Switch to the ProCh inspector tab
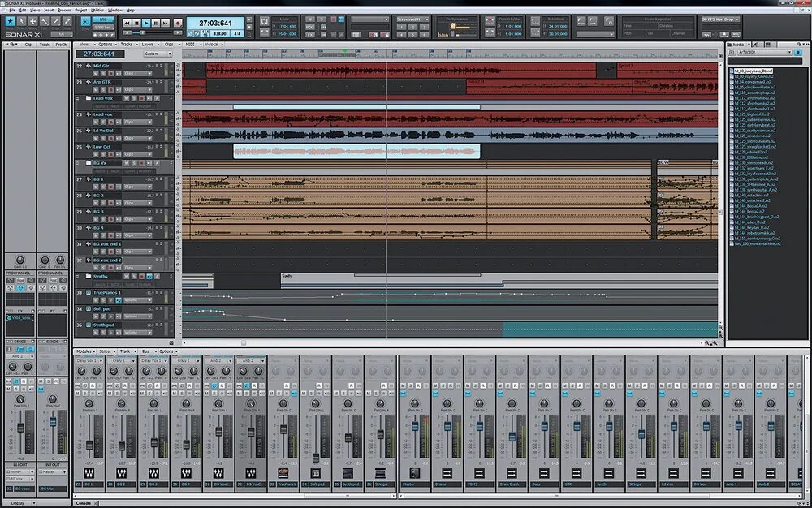 [x=61, y=45]
